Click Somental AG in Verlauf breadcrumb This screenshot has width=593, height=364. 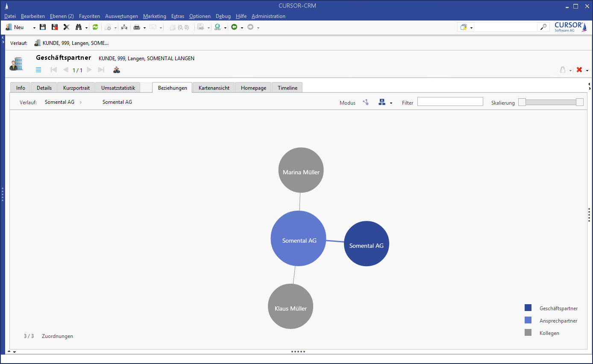point(59,102)
